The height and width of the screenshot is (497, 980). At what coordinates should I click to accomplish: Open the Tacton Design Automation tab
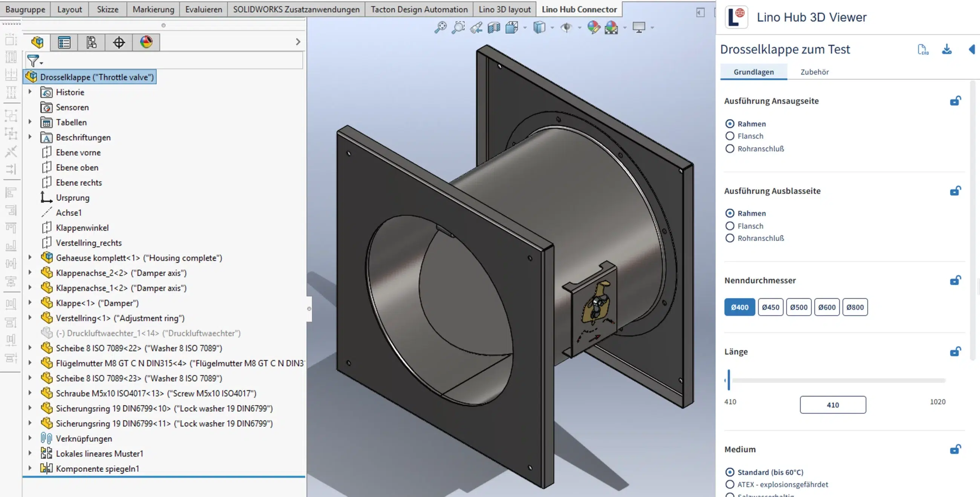(419, 9)
